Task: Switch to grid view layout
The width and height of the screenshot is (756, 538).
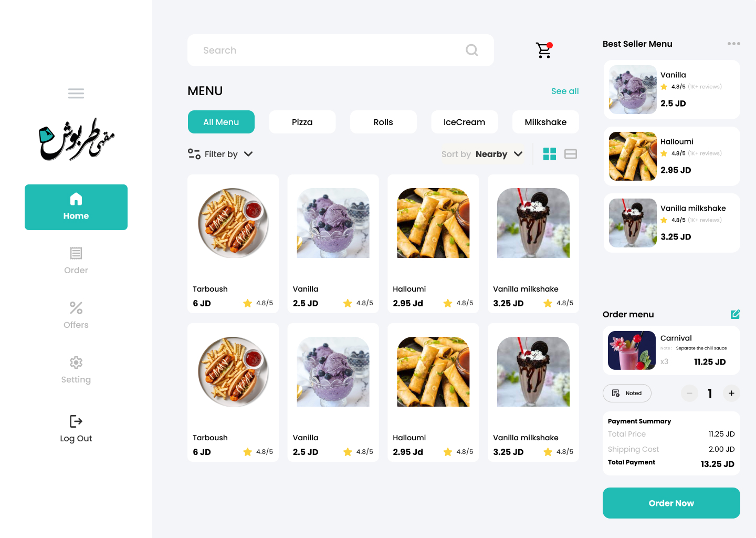Action: pos(550,154)
